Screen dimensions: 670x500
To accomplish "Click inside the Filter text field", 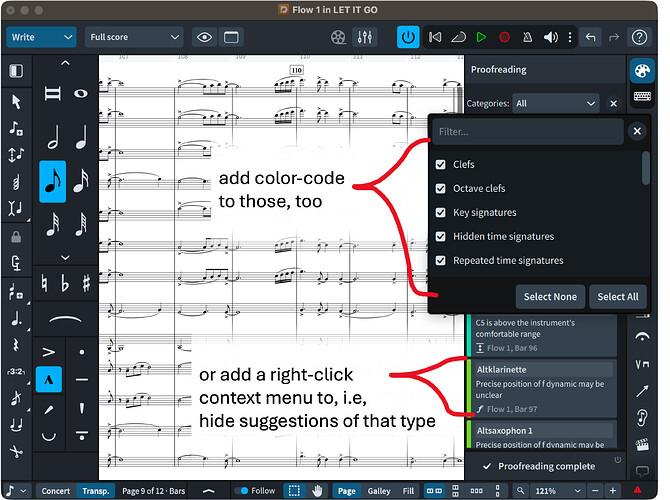I will 528,132.
